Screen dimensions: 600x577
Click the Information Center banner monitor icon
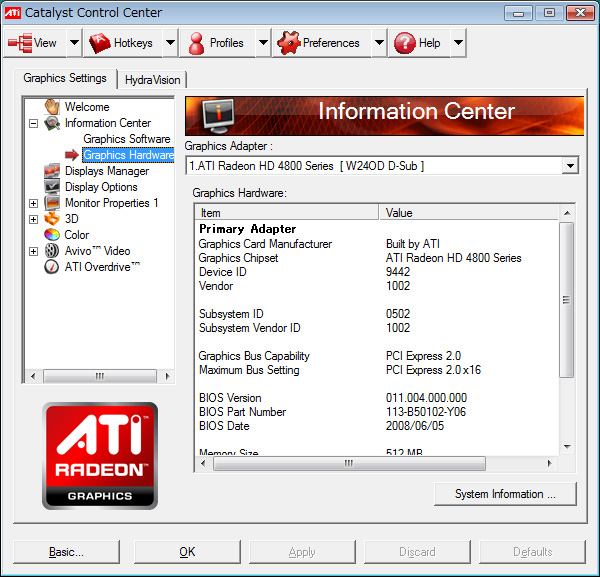coord(218,116)
